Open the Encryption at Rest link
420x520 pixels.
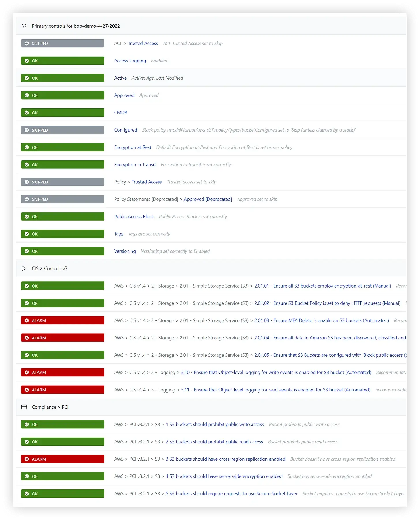pyautogui.click(x=133, y=147)
